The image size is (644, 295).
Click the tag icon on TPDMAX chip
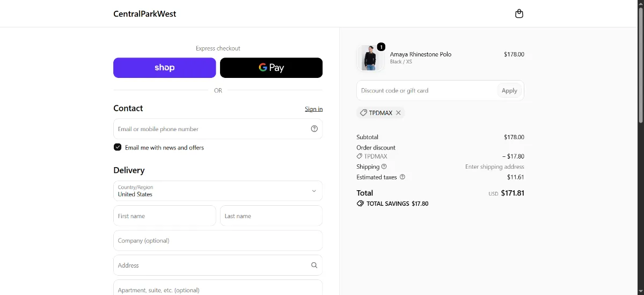363,113
